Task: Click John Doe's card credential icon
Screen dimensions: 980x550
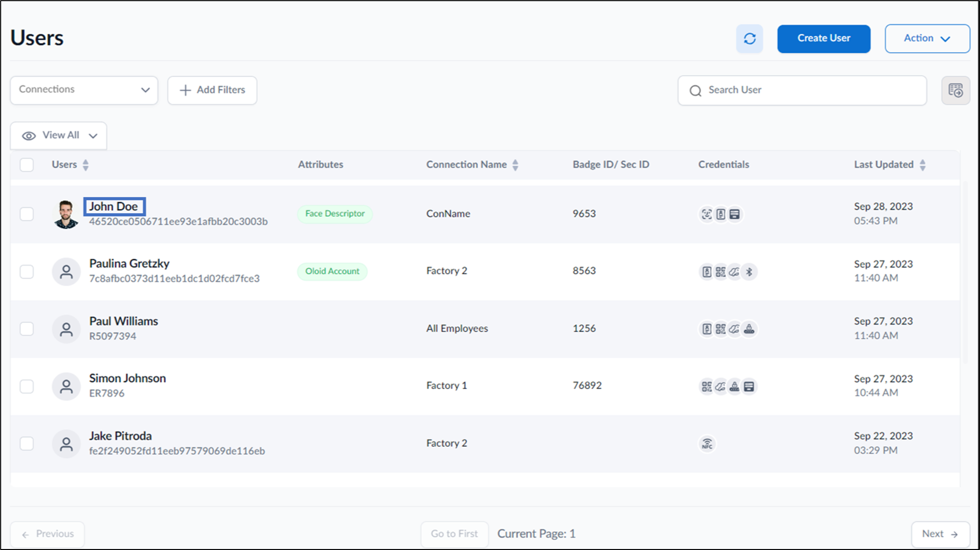Action: click(x=735, y=214)
